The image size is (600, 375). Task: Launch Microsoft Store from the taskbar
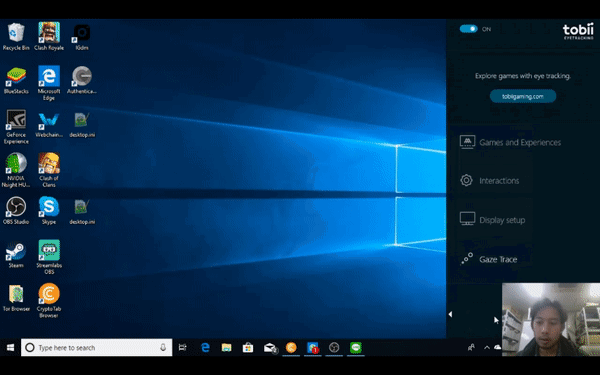click(248, 347)
